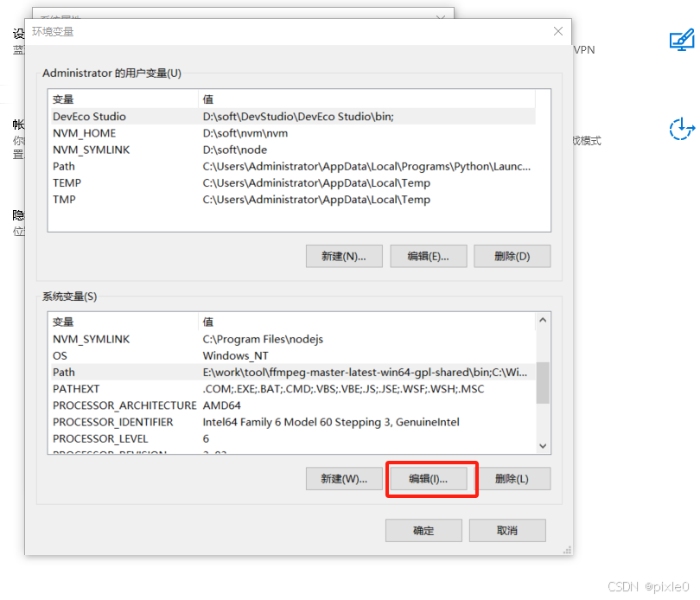Click the Windows_NT value cell
The width and height of the screenshot is (700, 600).
point(235,355)
